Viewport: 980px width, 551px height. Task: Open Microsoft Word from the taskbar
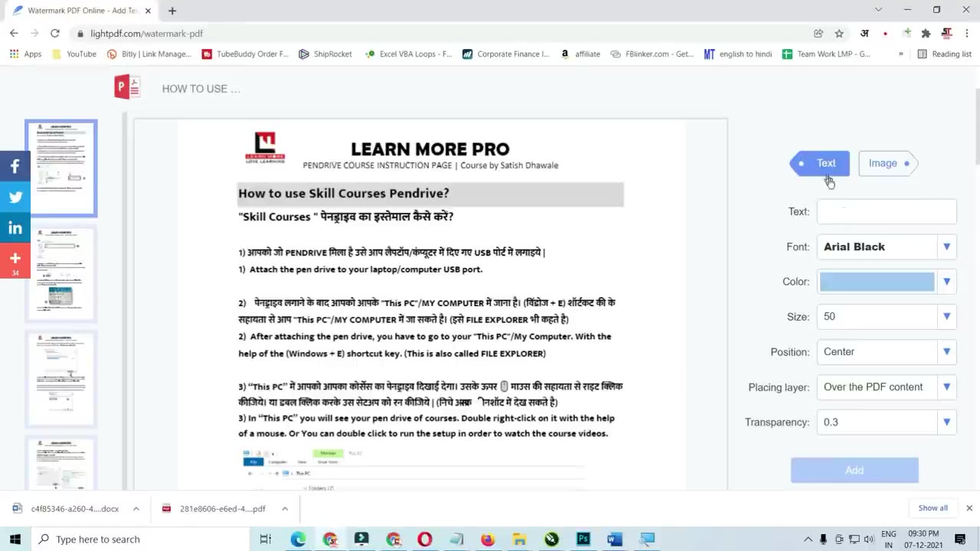click(615, 539)
